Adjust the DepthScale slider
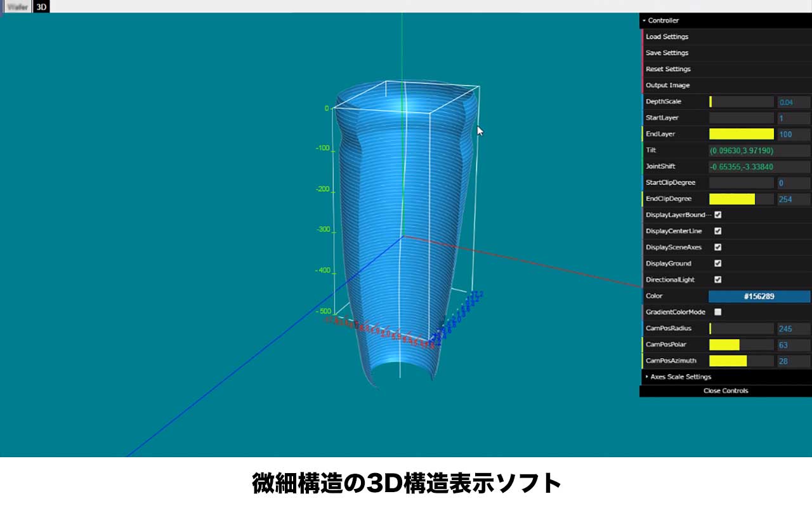The width and height of the screenshot is (812, 508). [741, 102]
